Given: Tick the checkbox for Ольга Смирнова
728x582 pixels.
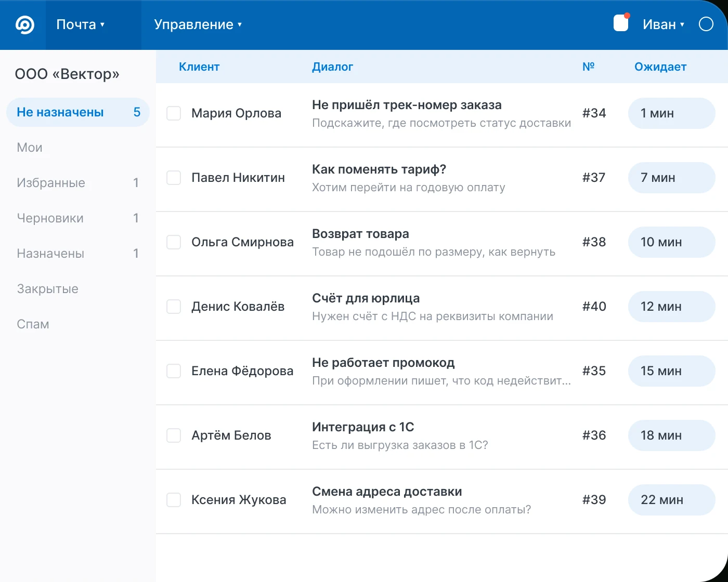Looking at the screenshot, I should [x=174, y=242].
